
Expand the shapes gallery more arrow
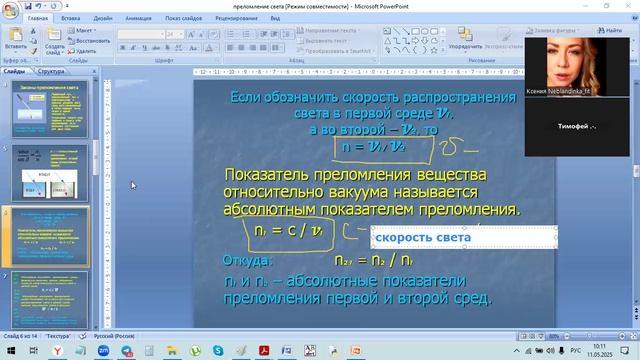click(x=443, y=51)
